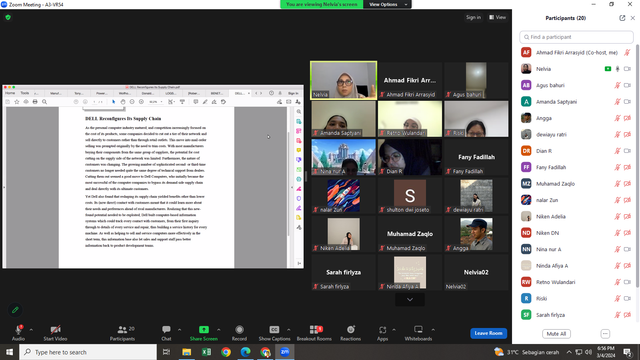640x360 pixels.
Task: Start video with the camera icon
Action: click(x=56, y=330)
